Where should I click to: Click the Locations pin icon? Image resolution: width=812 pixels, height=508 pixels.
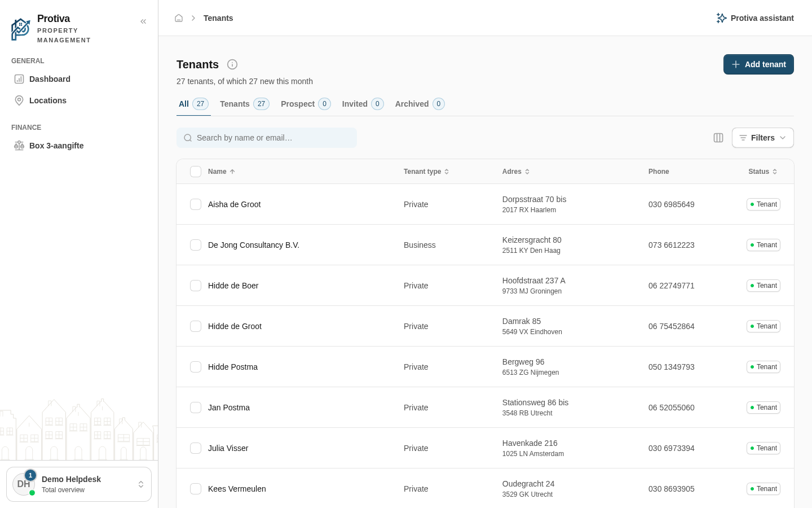tap(19, 100)
